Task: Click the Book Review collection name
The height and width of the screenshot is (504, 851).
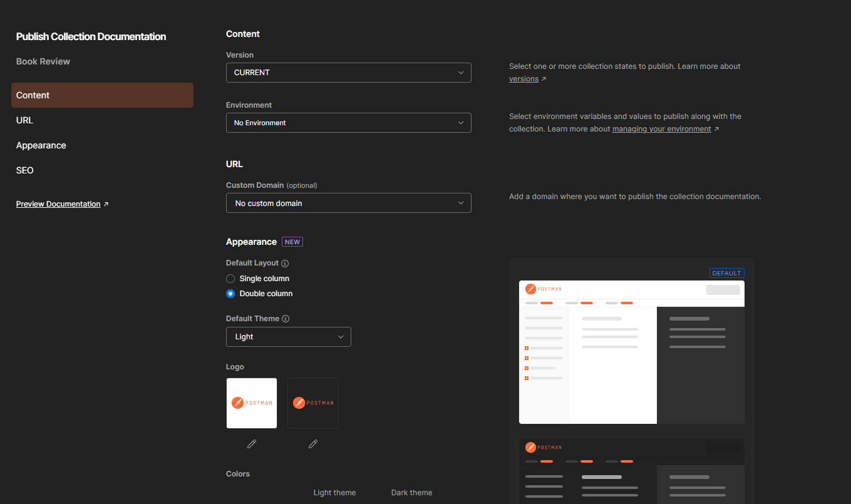Action: 43,61
